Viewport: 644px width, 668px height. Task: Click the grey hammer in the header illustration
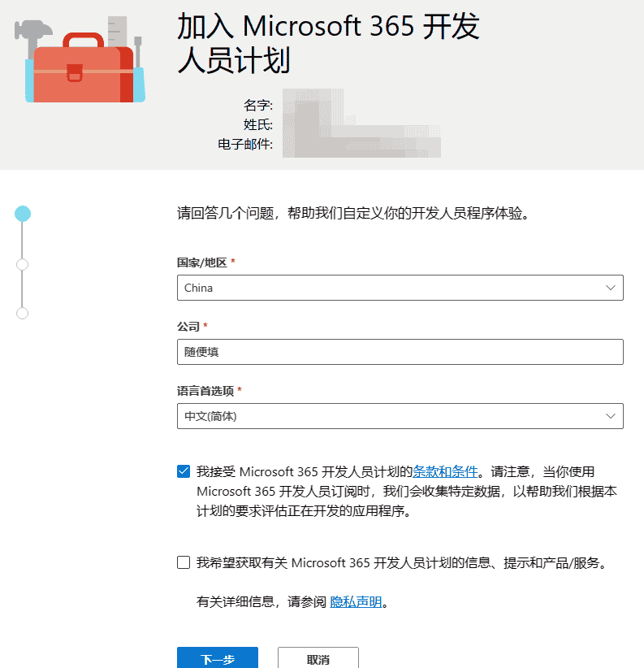(34, 33)
